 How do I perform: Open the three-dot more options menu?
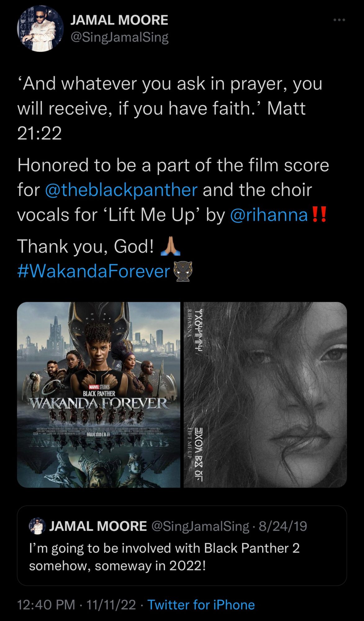[x=339, y=20]
